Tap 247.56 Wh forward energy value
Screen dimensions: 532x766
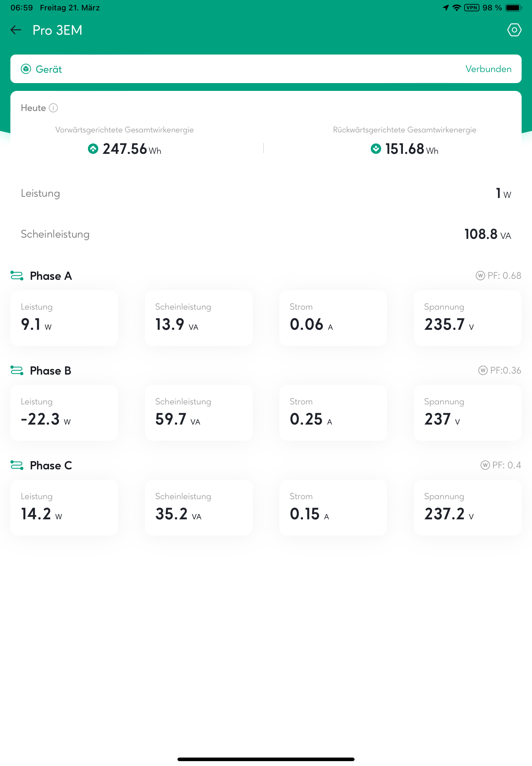[132, 149]
